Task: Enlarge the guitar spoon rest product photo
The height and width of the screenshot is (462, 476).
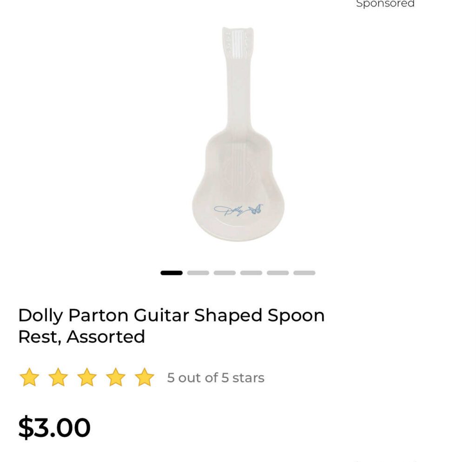Action: coord(238,140)
